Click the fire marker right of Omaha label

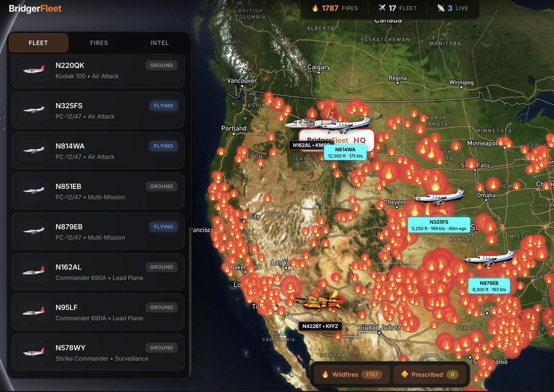click(493, 184)
